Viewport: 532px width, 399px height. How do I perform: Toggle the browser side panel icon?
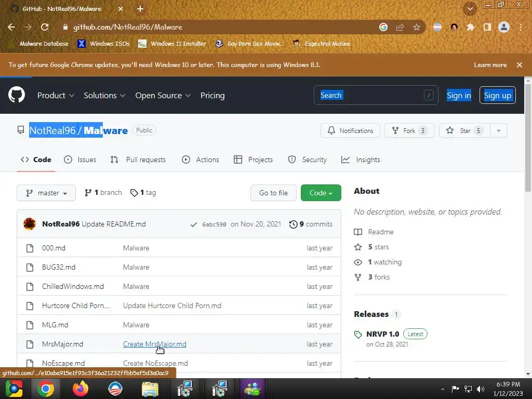click(x=487, y=27)
